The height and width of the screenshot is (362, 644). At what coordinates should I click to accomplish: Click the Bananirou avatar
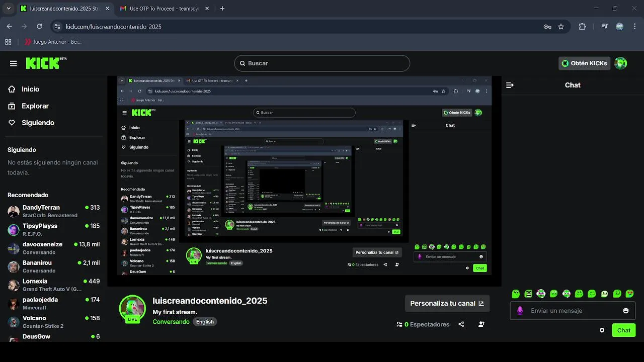14,266
